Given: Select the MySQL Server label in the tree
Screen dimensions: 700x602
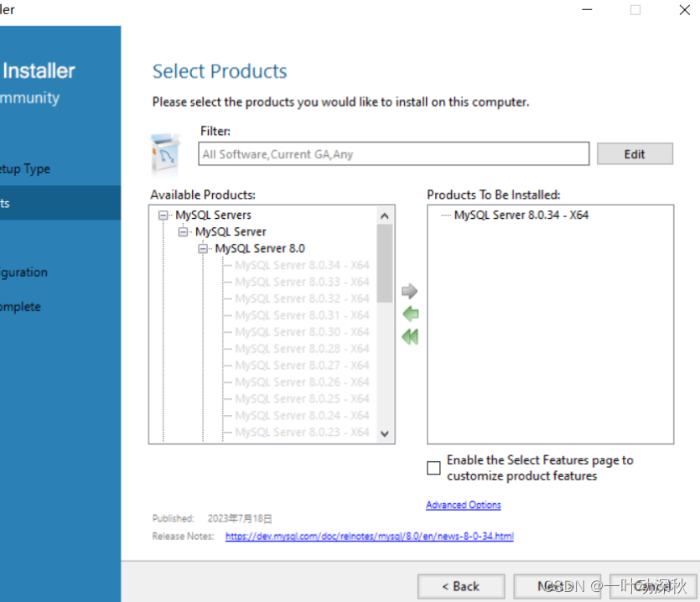Looking at the screenshot, I should (x=231, y=231).
